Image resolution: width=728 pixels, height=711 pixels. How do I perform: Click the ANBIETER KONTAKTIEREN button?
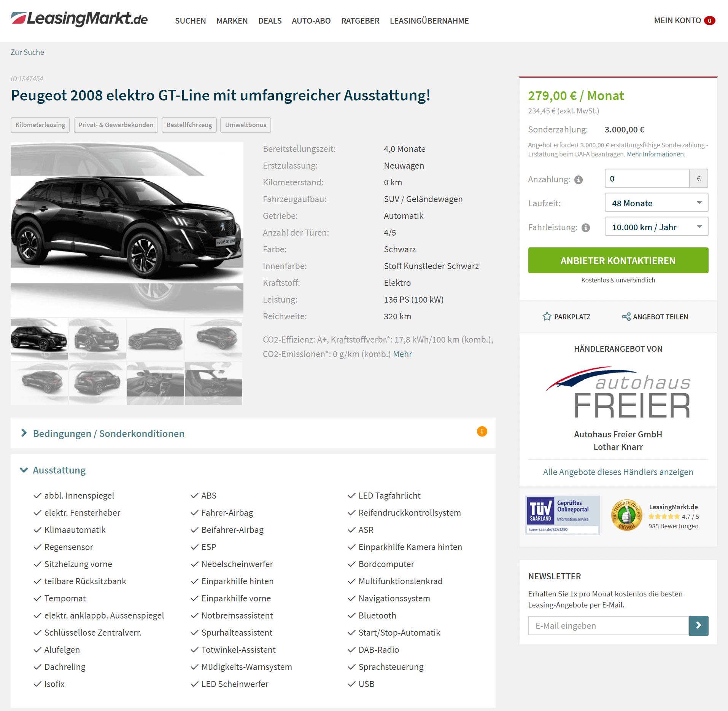(x=618, y=260)
